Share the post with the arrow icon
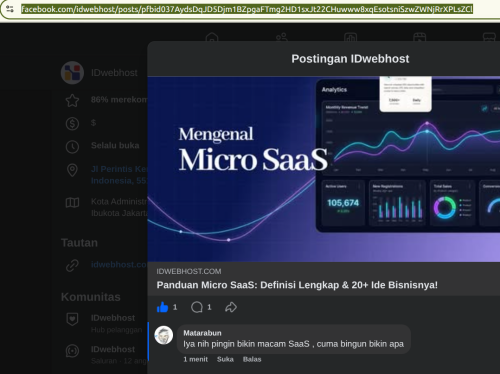This screenshot has width=500, height=374. point(231,307)
